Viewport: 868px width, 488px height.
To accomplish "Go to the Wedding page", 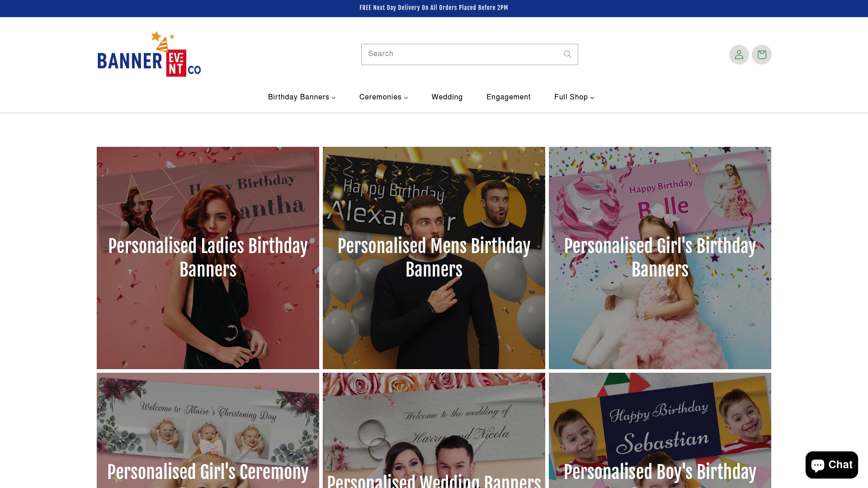I will [447, 97].
